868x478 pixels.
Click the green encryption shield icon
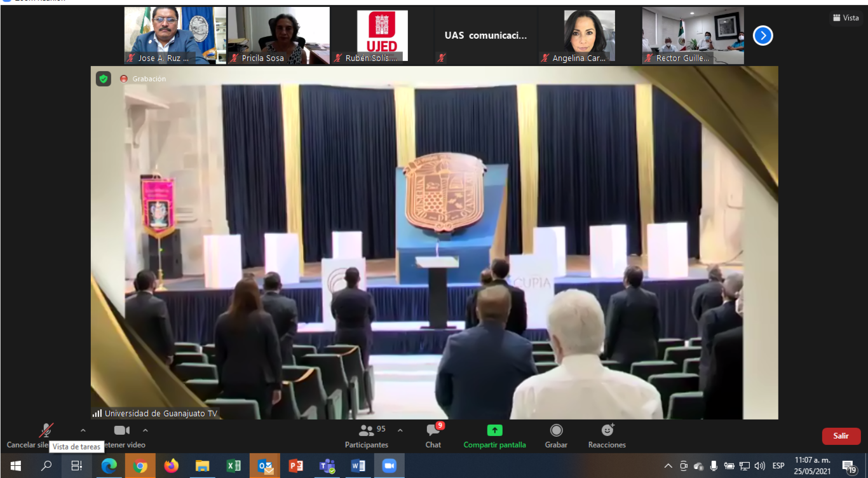coord(104,79)
